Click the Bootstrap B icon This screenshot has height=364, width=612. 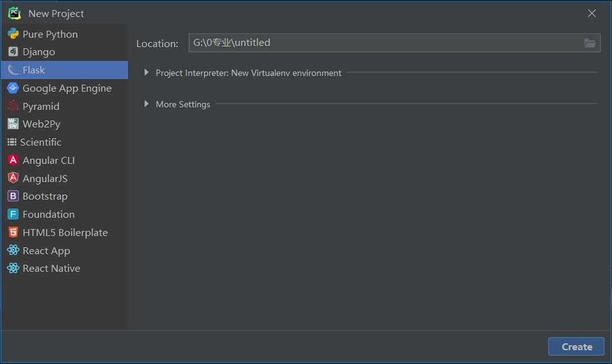[13, 196]
